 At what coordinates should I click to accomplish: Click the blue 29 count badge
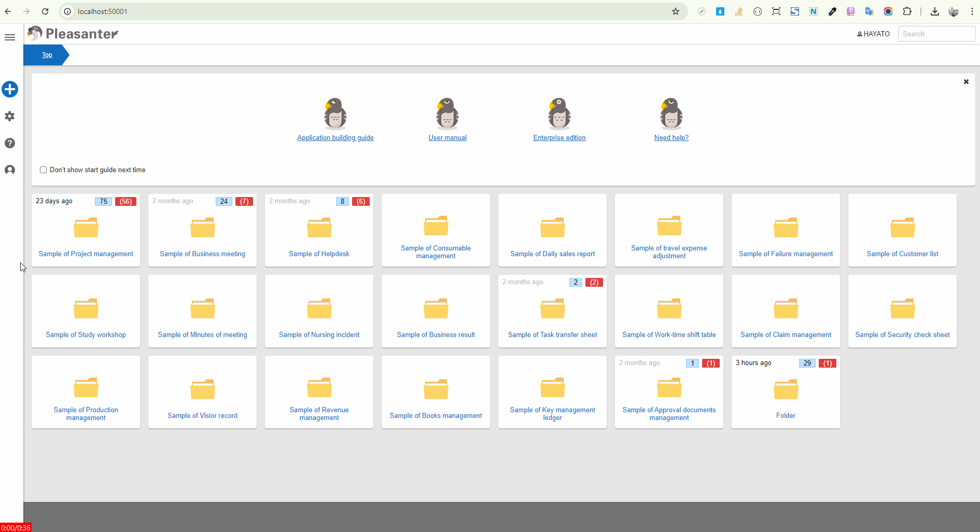807,363
